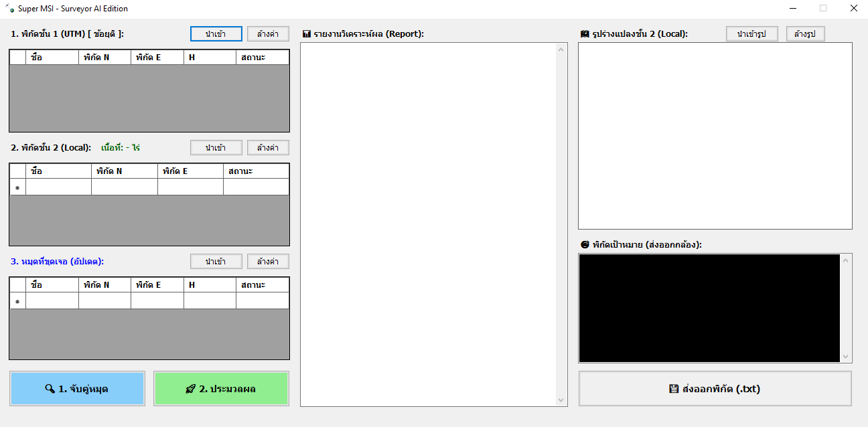Screen dimensions: 868x427
Task: Click the เนื้อที่: - ไร่ area label
Action: pyautogui.click(x=121, y=147)
